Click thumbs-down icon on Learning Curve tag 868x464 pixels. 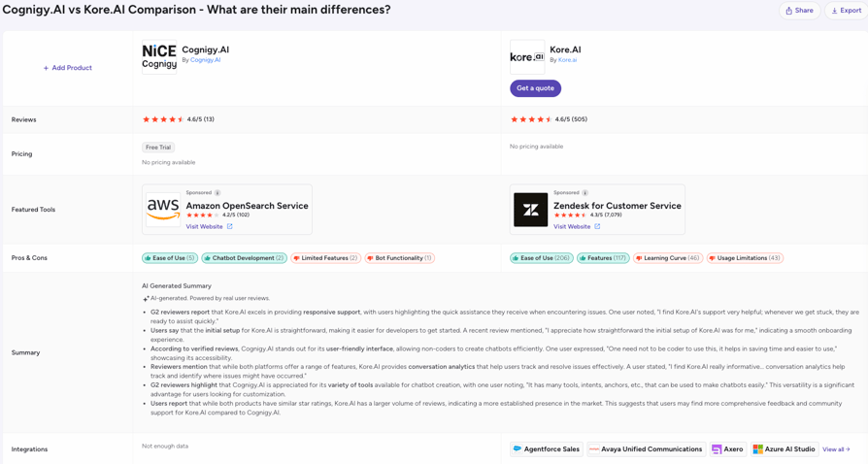639,258
